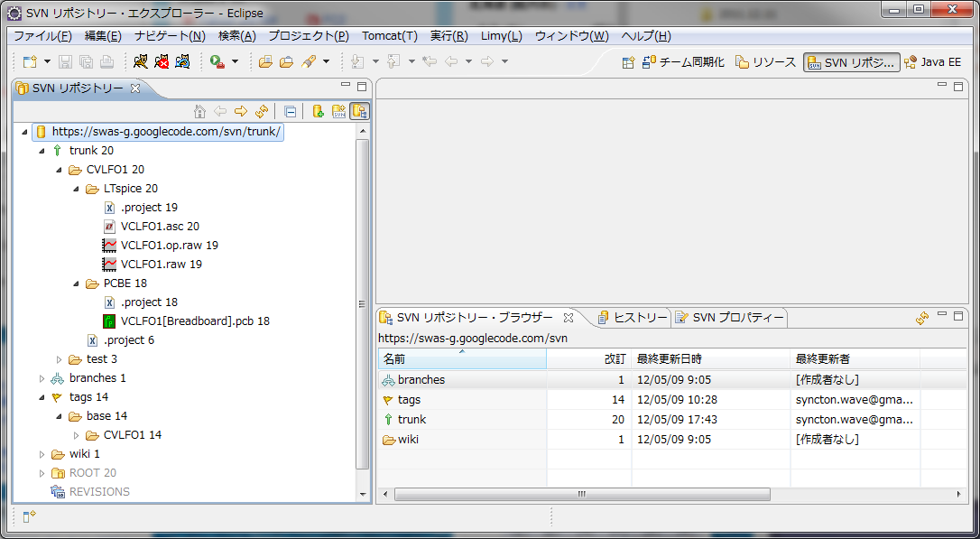Sort by 名前 column header
This screenshot has height=539, width=980.
tap(462, 359)
